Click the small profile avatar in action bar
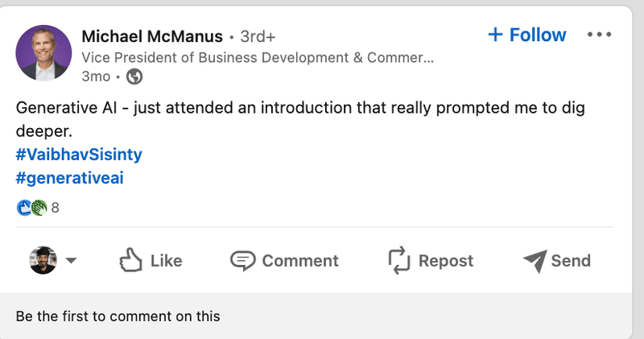This screenshot has width=644, height=339. [x=43, y=260]
